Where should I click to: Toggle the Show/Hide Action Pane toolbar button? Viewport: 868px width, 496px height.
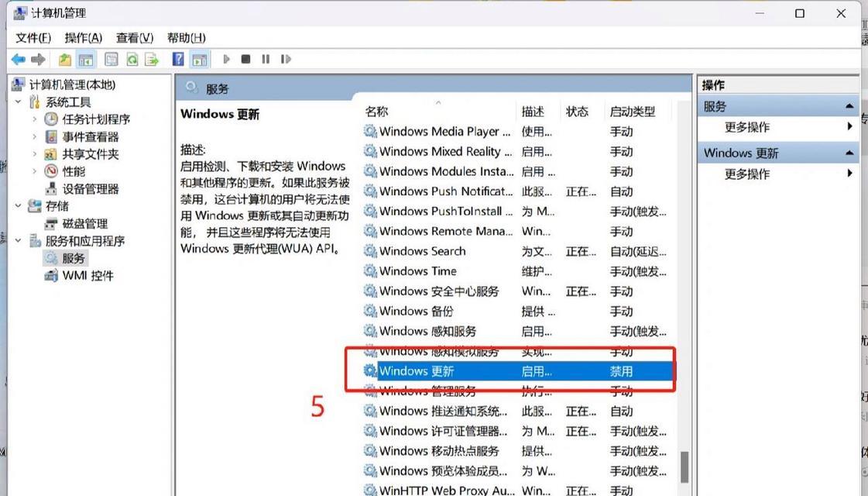click(x=199, y=60)
